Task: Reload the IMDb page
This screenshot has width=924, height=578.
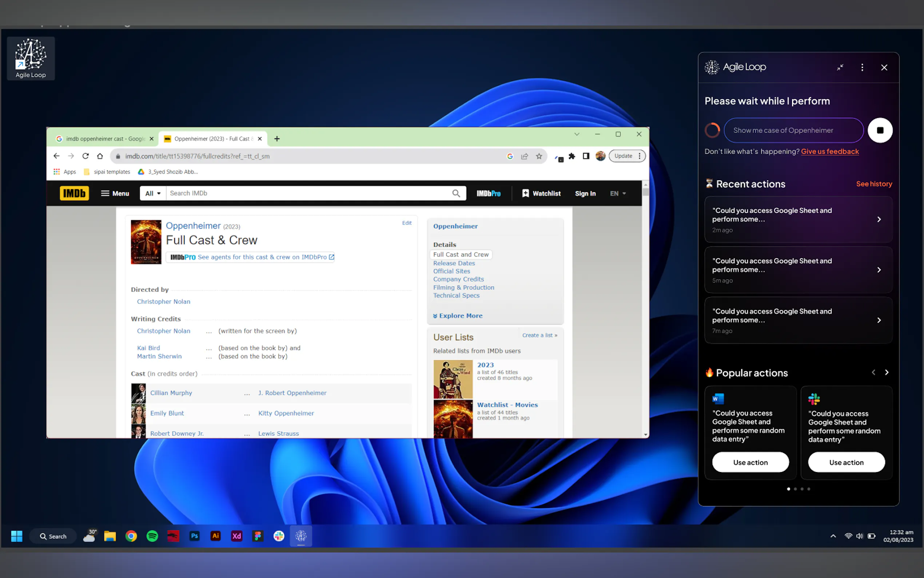Action: point(85,156)
